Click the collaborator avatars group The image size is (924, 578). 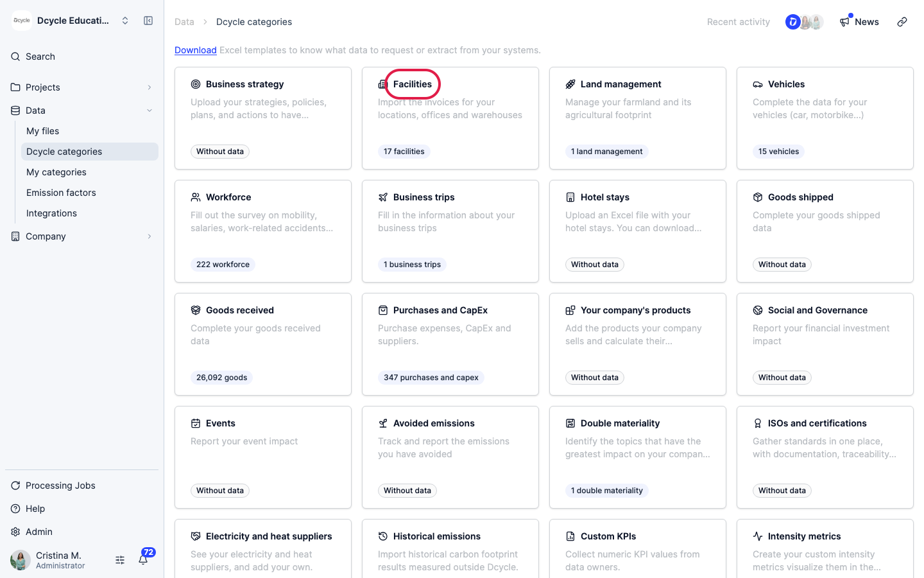click(x=805, y=22)
